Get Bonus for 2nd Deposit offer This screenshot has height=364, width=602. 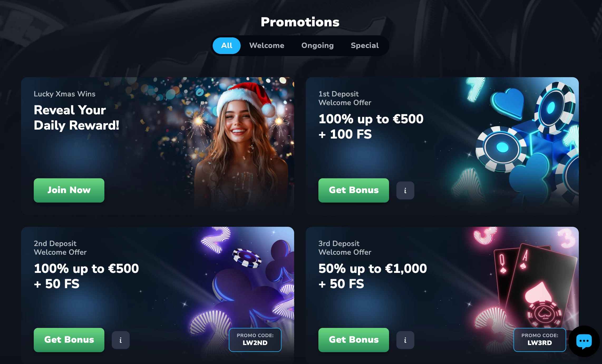(x=69, y=340)
